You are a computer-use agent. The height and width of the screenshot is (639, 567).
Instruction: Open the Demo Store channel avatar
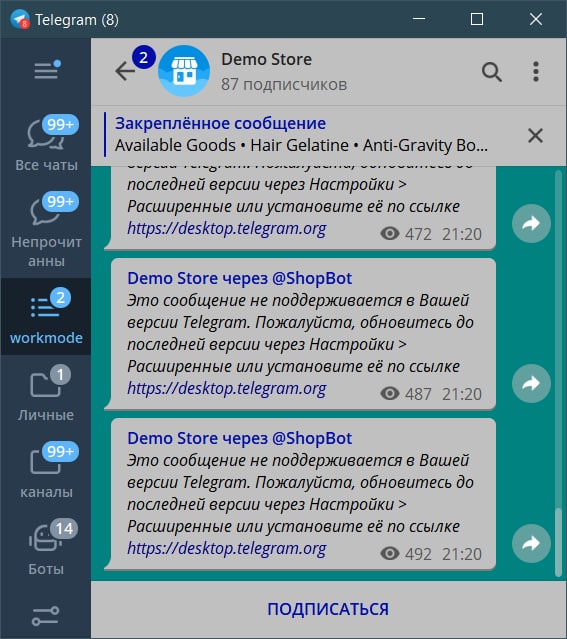(x=184, y=71)
